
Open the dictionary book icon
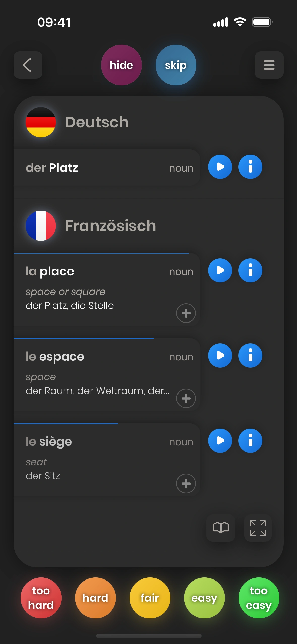(x=221, y=528)
